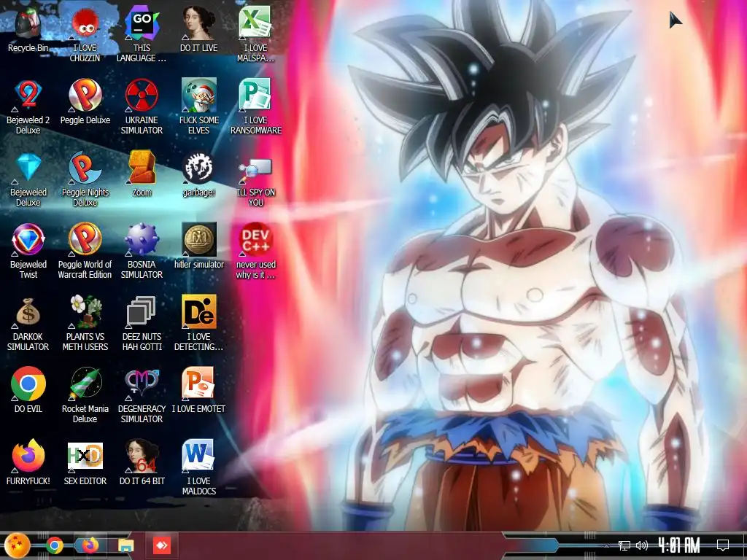Select the DO IT 64 BIT icon

[x=142, y=456]
